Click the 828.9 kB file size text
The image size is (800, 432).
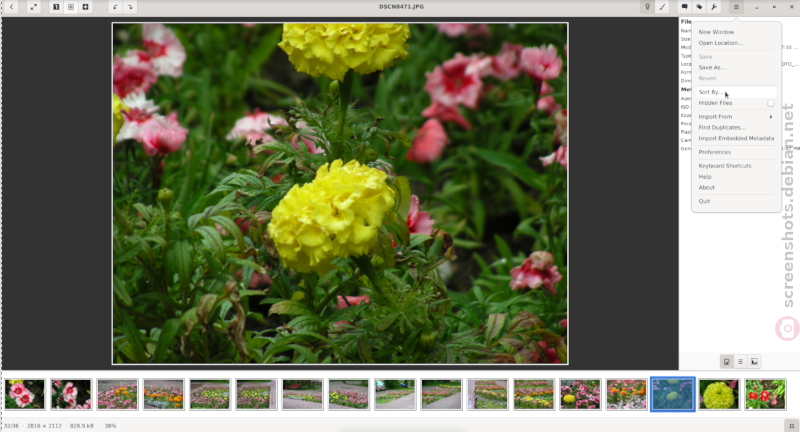click(82, 425)
